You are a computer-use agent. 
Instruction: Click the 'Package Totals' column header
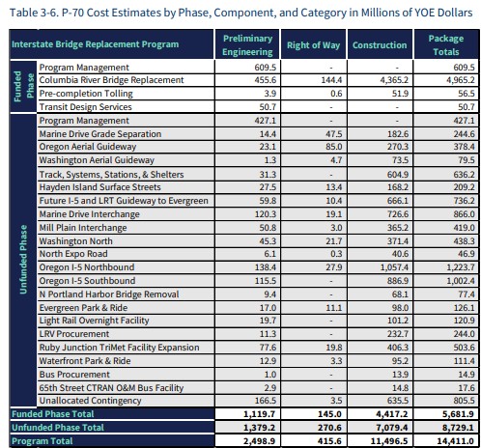pyautogui.click(x=446, y=45)
